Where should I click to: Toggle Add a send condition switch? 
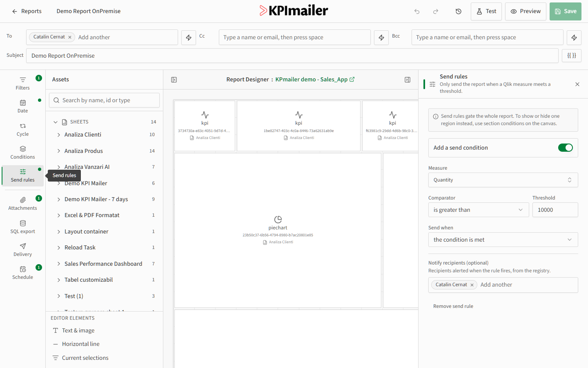pyautogui.click(x=566, y=148)
